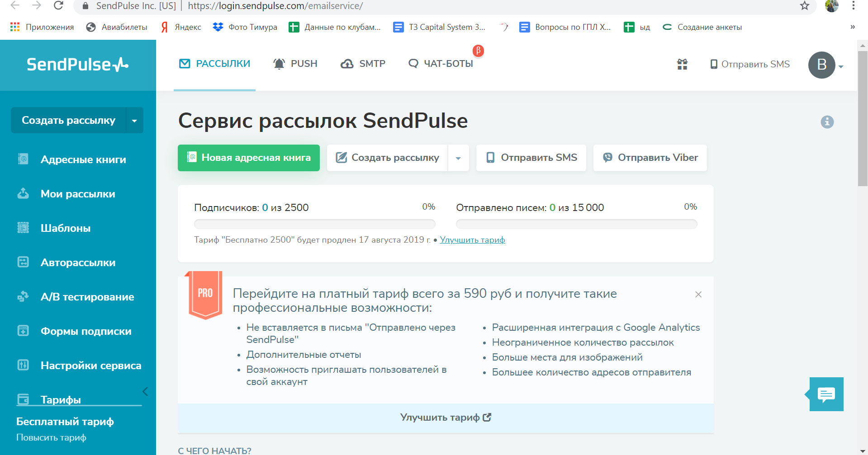The width and height of the screenshot is (868, 455).
Task: Expand the main Создать рассылку split-button arrow
Action: tap(458, 158)
